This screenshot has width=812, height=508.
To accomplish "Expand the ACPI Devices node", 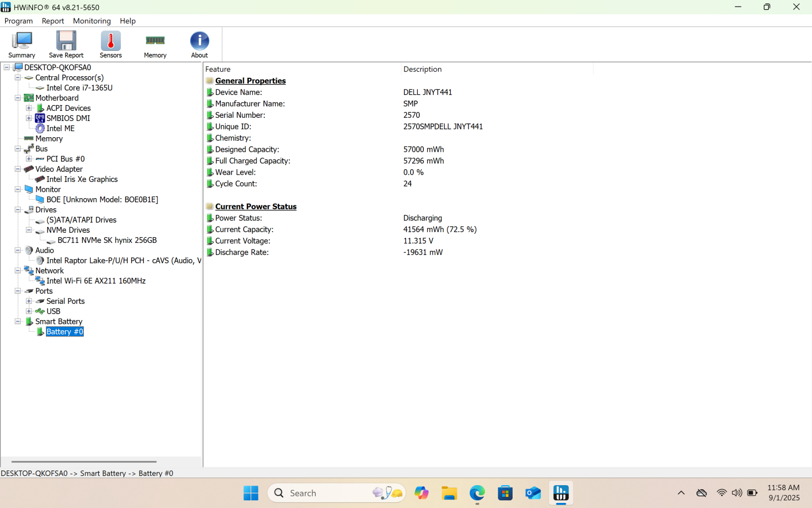I will (28, 108).
